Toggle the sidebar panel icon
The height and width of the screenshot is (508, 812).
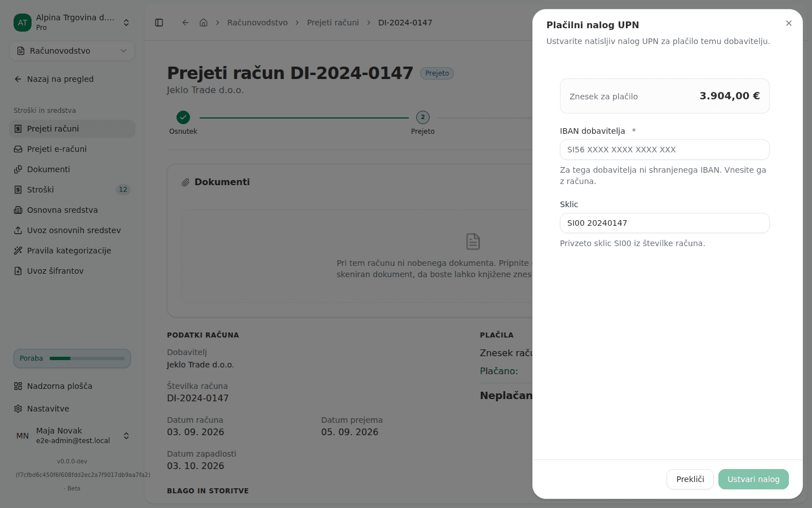pyautogui.click(x=159, y=23)
